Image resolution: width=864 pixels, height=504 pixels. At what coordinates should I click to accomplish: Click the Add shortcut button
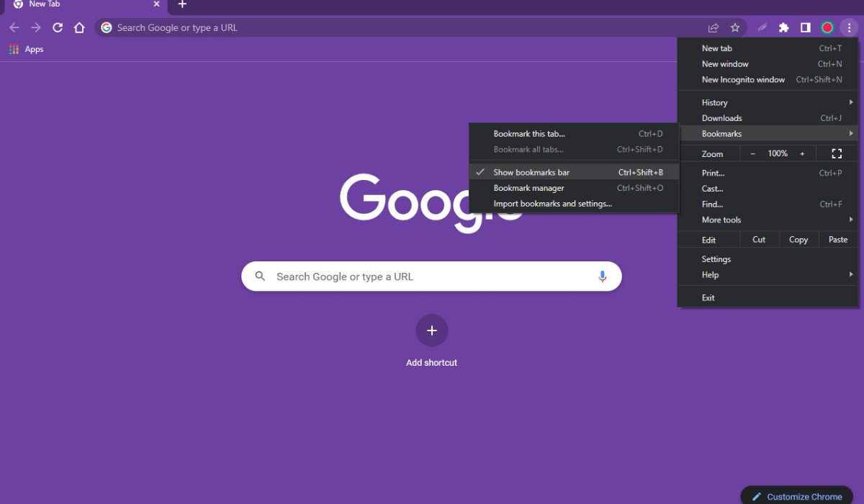[x=431, y=330]
